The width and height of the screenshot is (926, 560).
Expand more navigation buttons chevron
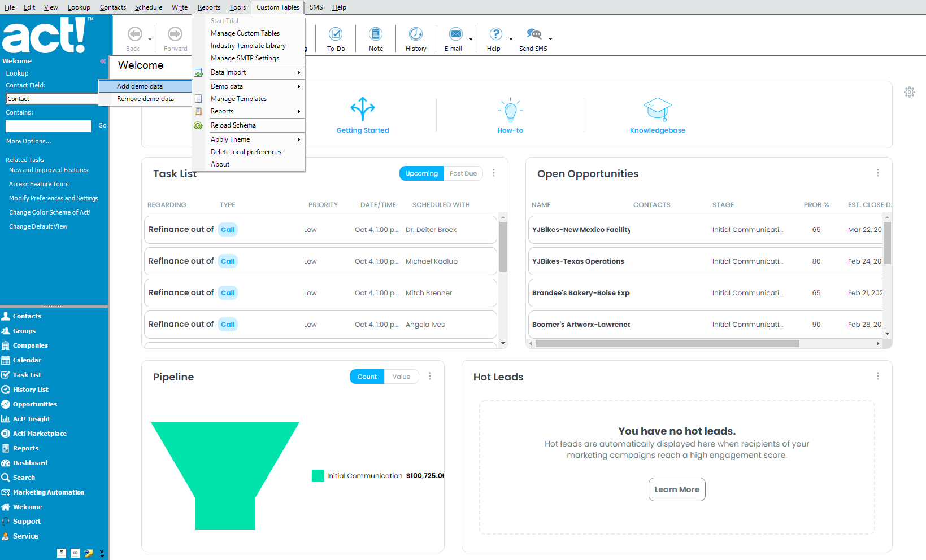102,554
